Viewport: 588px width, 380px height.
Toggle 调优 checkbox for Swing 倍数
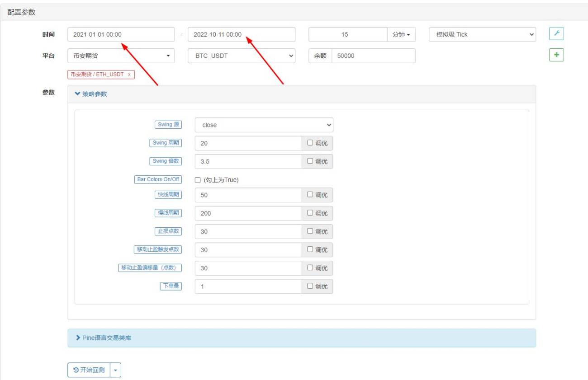coord(310,161)
